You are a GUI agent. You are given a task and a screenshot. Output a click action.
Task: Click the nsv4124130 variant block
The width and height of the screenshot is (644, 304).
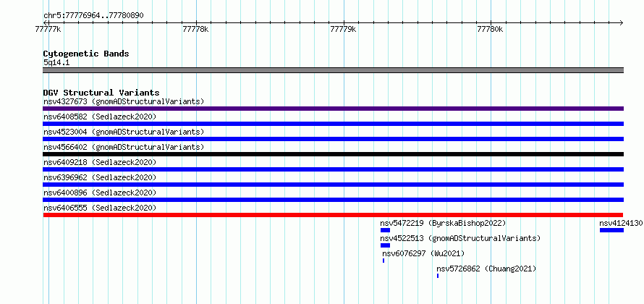tap(611, 230)
